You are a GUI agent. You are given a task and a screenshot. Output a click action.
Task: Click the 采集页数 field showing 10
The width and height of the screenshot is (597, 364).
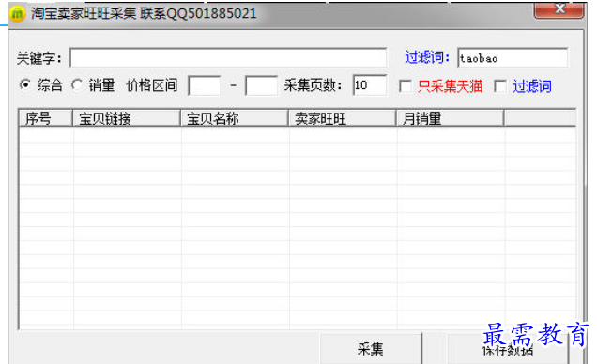[369, 85]
